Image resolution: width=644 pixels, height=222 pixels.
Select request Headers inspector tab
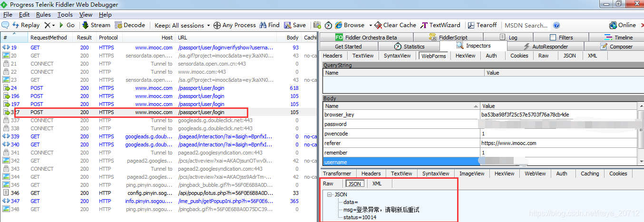(x=333, y=56)
